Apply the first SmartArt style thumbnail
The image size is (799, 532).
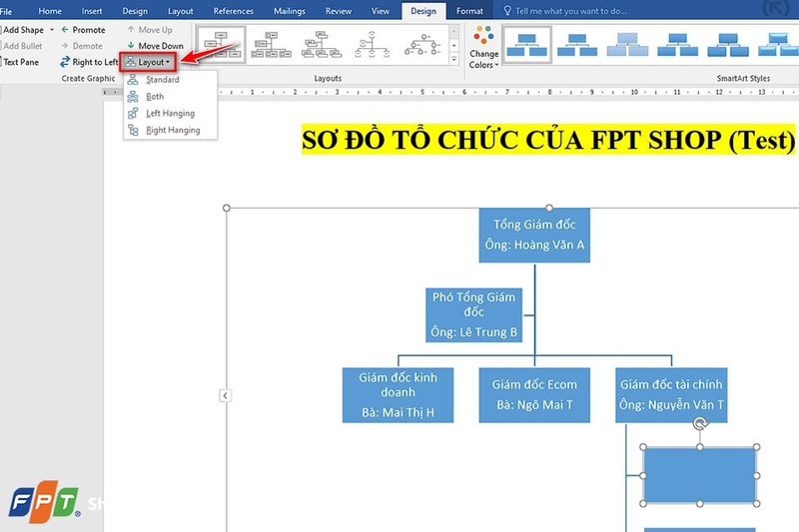tap(527, 45)
